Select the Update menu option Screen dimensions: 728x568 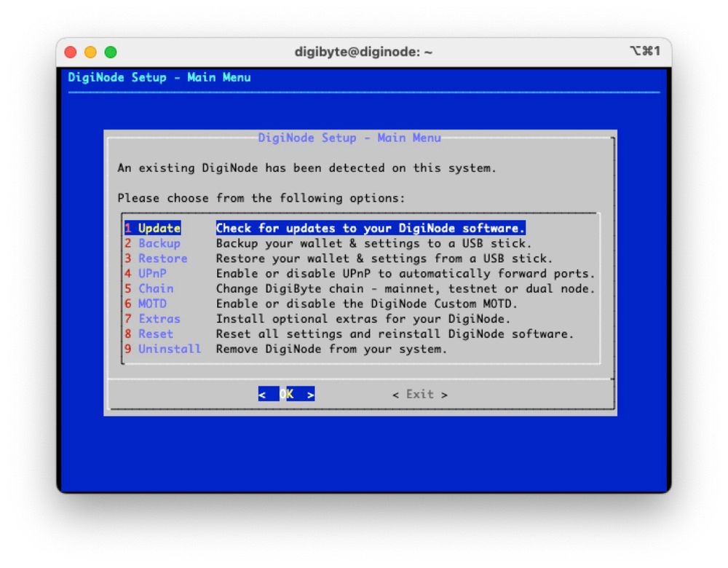[153, 228]
